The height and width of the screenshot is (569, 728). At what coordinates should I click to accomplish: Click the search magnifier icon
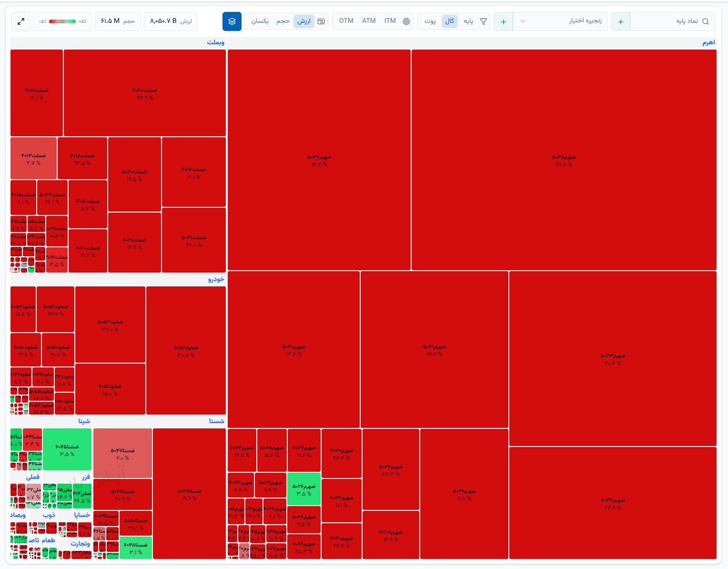point(706,21)
